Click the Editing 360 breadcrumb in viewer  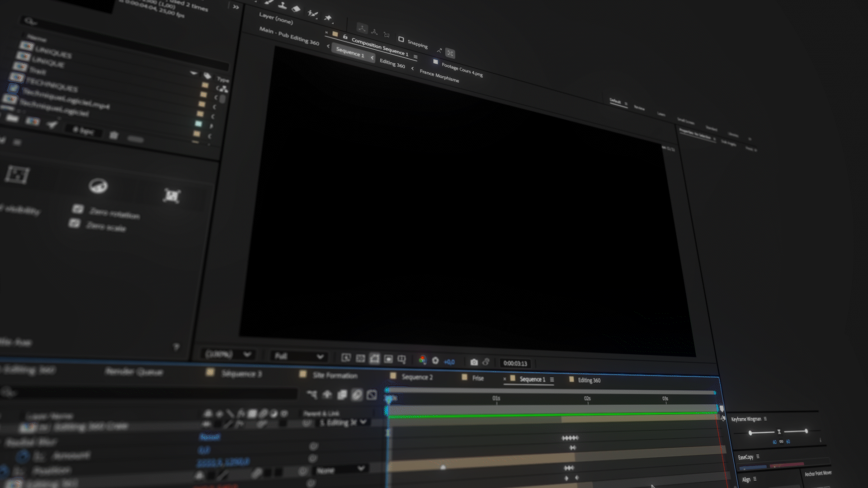pos(392,64)
